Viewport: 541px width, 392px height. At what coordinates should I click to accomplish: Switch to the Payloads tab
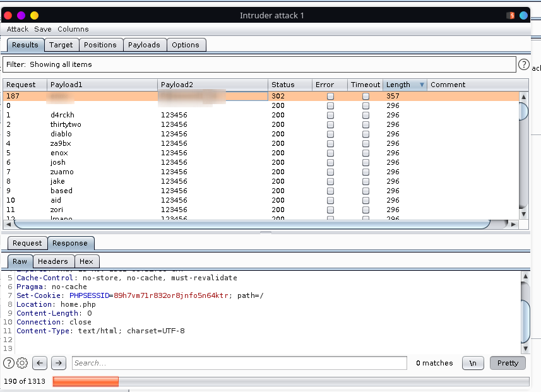144,45
